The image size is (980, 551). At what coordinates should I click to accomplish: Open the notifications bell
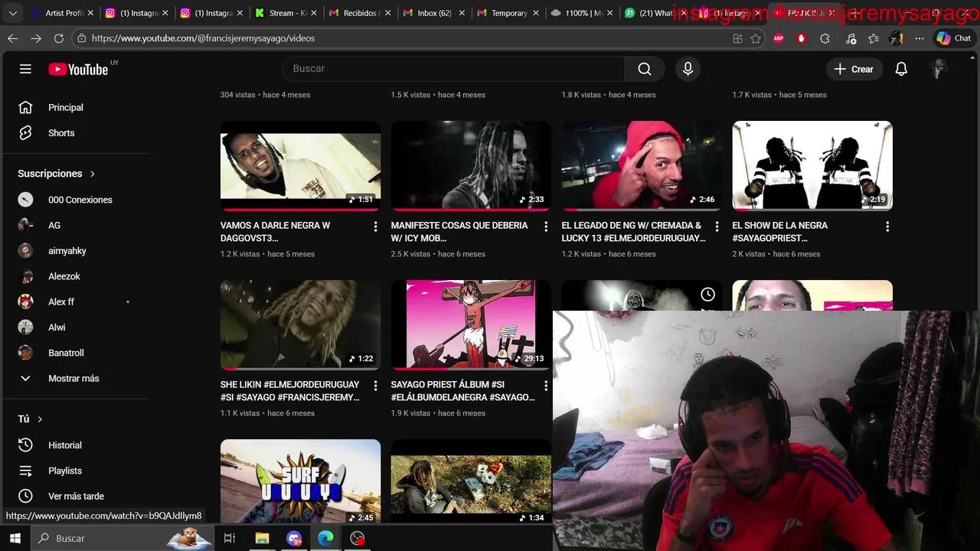901,69
